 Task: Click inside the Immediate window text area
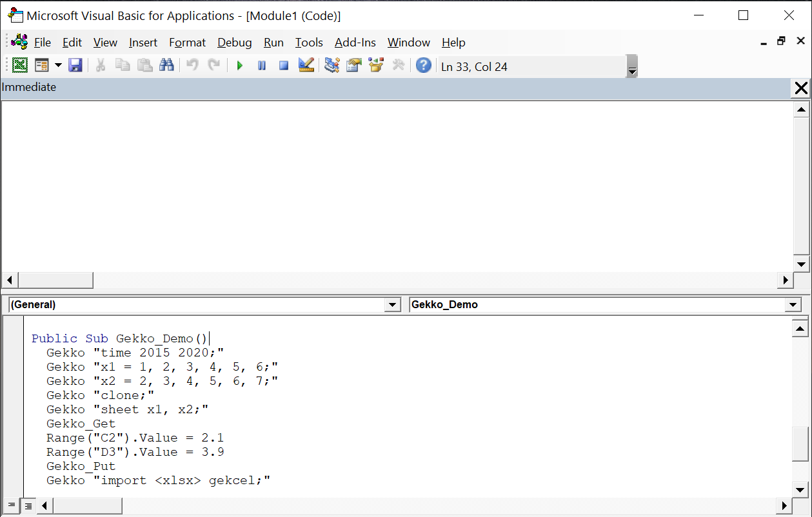(397, 187)
